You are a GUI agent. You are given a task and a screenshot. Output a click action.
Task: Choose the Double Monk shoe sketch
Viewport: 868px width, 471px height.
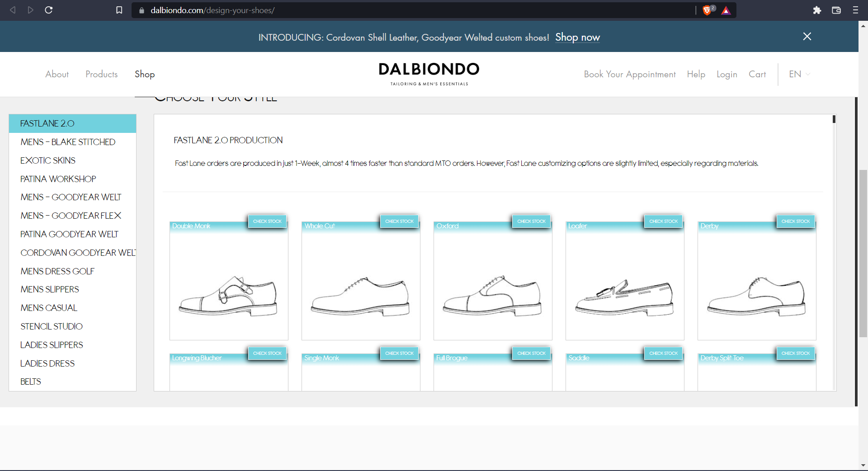pyautogui.click(x=228, y=296)
